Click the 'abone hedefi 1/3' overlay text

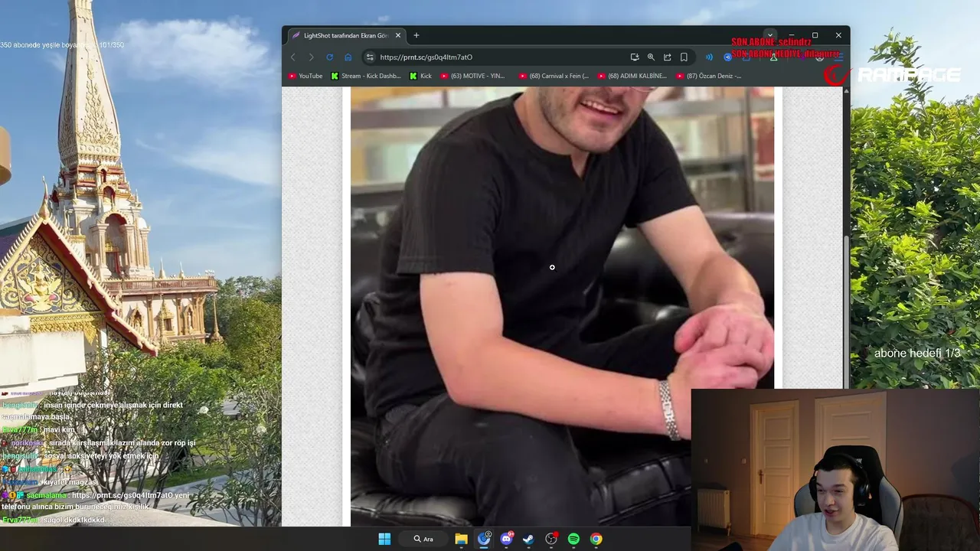pos(917,353)
